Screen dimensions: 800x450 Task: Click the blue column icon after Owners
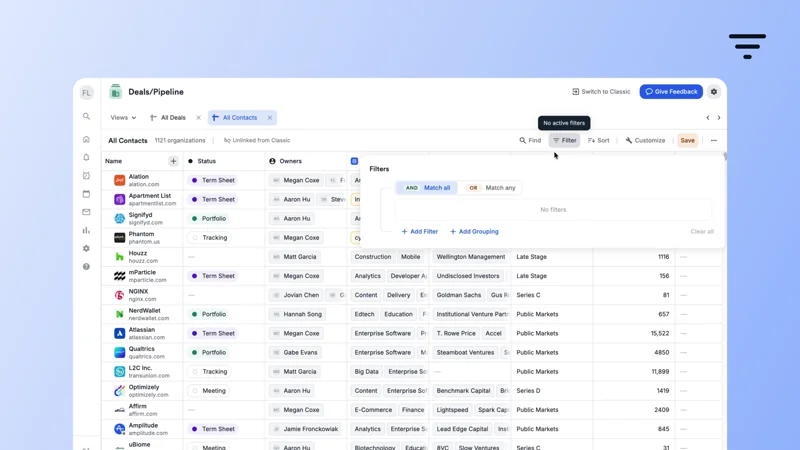(354, 161)
